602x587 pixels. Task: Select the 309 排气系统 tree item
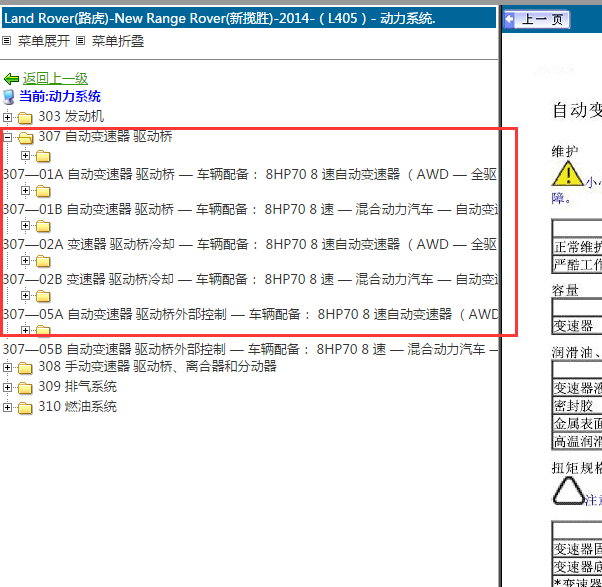(78, 387)
